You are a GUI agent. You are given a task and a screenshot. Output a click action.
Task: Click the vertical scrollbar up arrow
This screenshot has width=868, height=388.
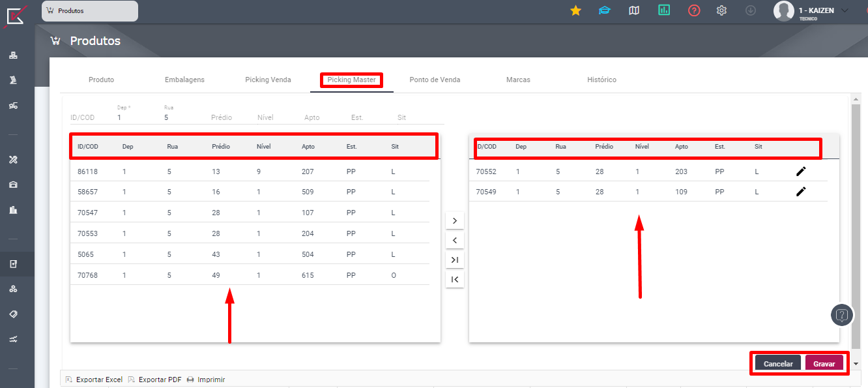(856, 99)
